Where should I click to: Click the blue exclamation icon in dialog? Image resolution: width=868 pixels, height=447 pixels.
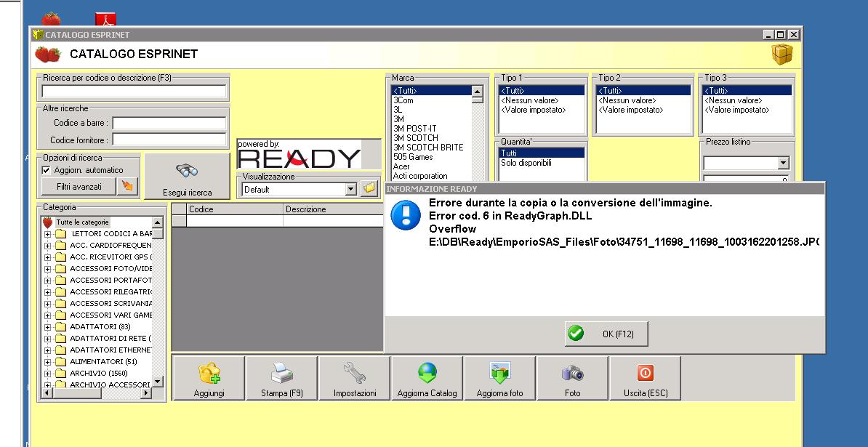[405, 215]
